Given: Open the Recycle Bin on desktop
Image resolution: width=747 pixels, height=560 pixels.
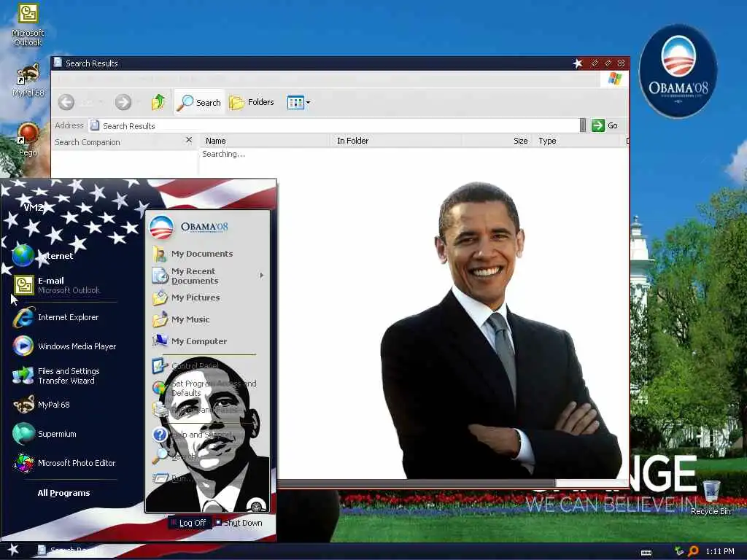Looking at the screenshot, I should click(711, 497).
